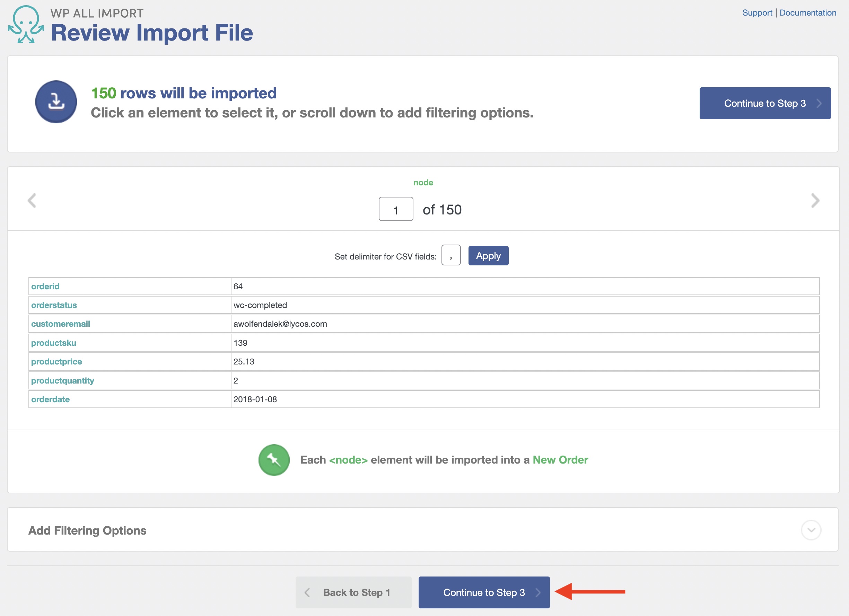Image resolution: width=849 pixels, height=616 pixels.
Task: Click the '150 rows will be imported' heading
Action: 184,93
